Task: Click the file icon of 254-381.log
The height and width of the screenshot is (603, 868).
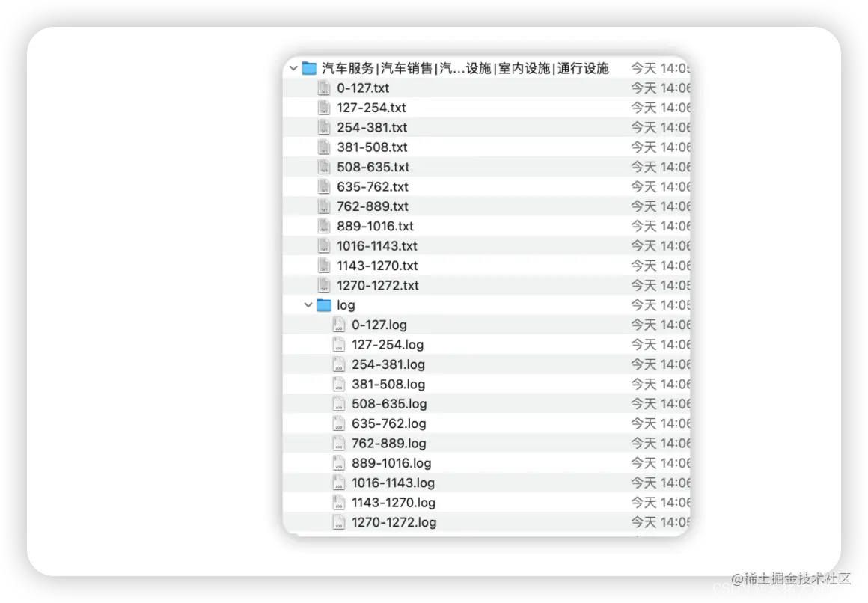Action: pos(339,364)
